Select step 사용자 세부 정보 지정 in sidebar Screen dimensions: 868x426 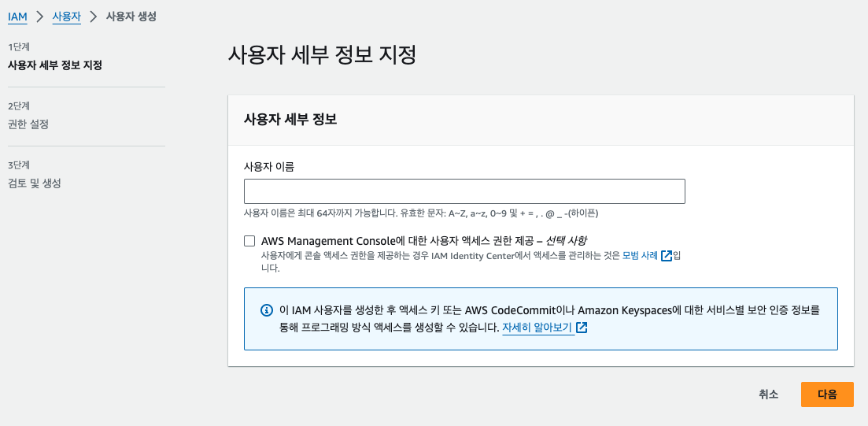[55, 65]
